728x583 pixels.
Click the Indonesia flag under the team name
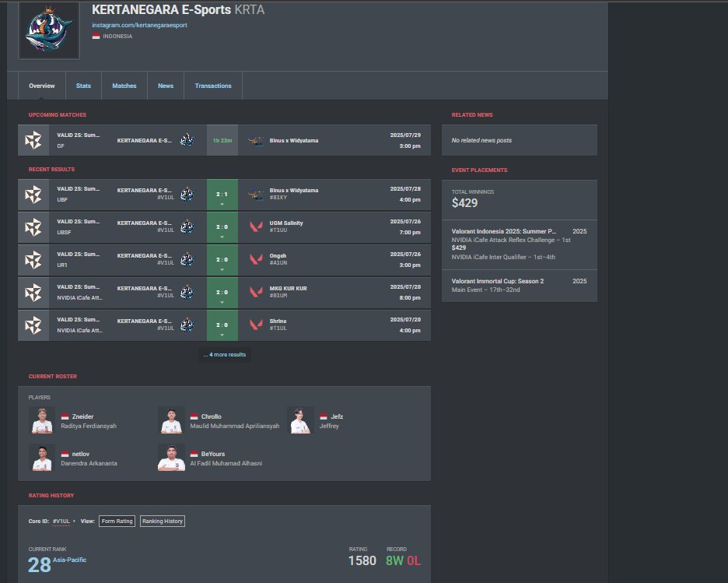96,37
